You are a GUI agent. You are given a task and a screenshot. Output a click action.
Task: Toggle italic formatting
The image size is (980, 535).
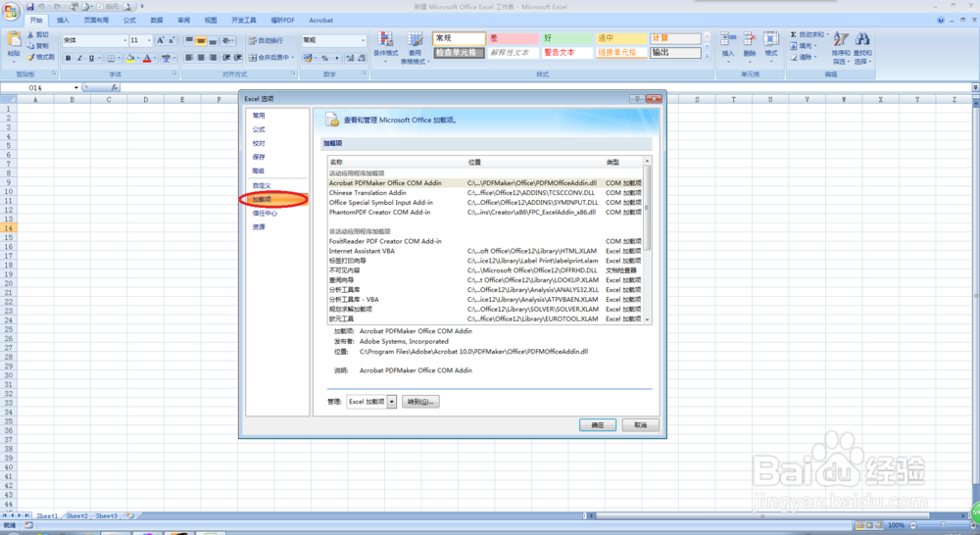(79, 58)
